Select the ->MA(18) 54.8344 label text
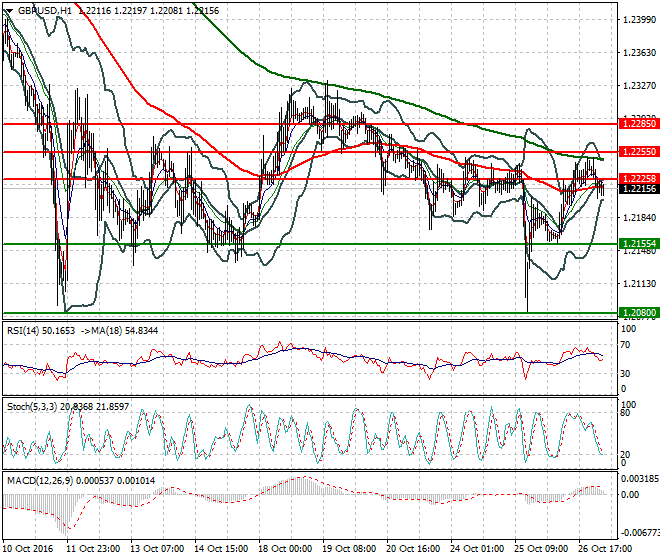This screenshot has width=660, height=560. [119, 331]
